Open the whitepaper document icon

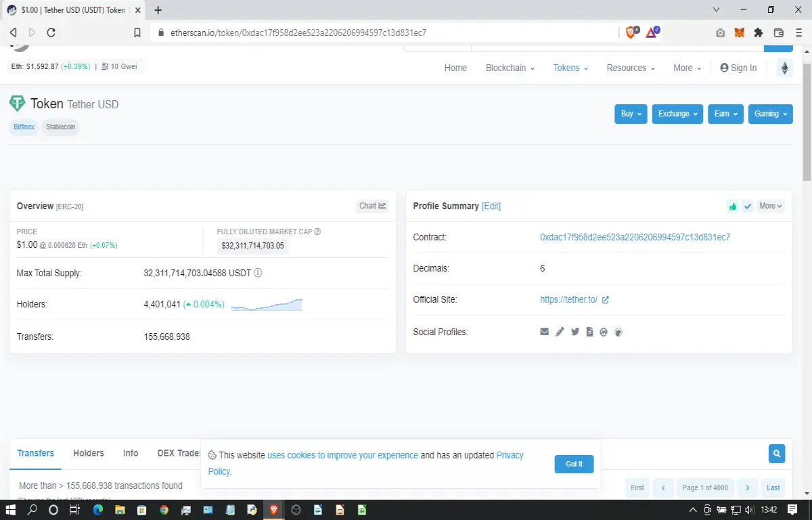(x=589, y=332)
